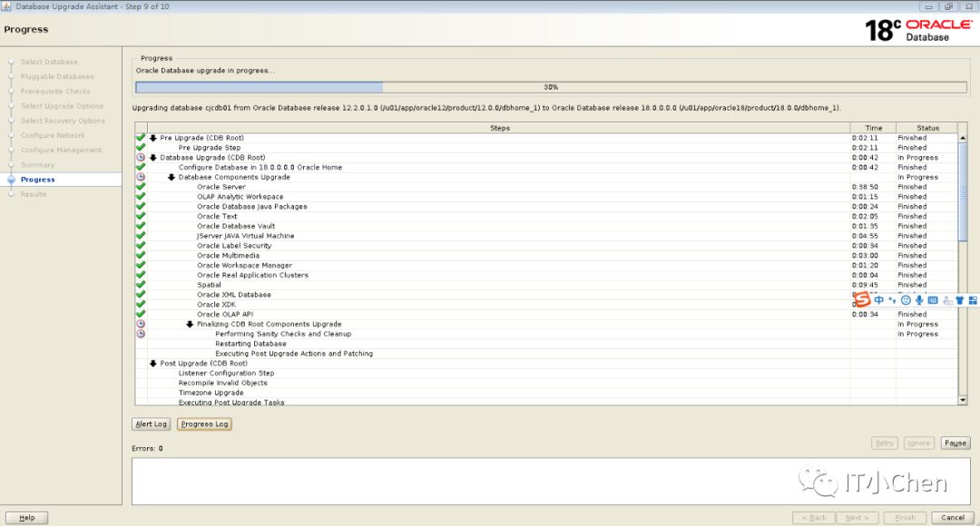The width and height of the screenshot is (980, 526).
Task: Open Help for the upgrade assistant
Action: (27, 518)
